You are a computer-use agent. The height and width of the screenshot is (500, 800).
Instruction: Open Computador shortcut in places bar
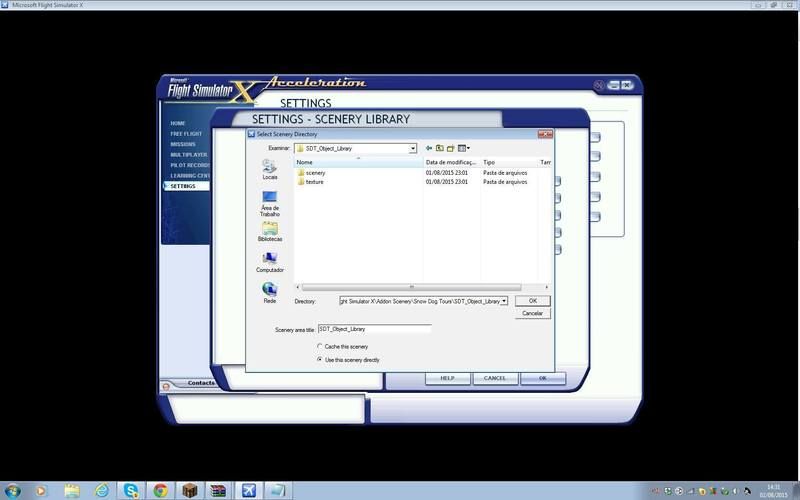270,263
